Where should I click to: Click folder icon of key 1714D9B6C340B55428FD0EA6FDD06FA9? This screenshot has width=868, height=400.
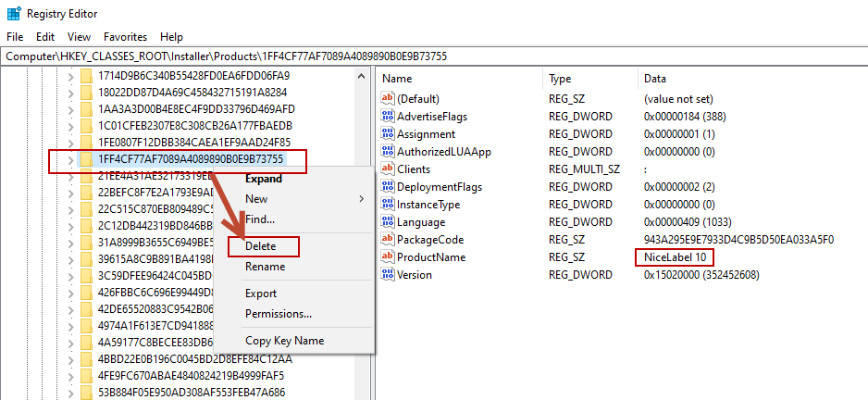click(86, 75)
